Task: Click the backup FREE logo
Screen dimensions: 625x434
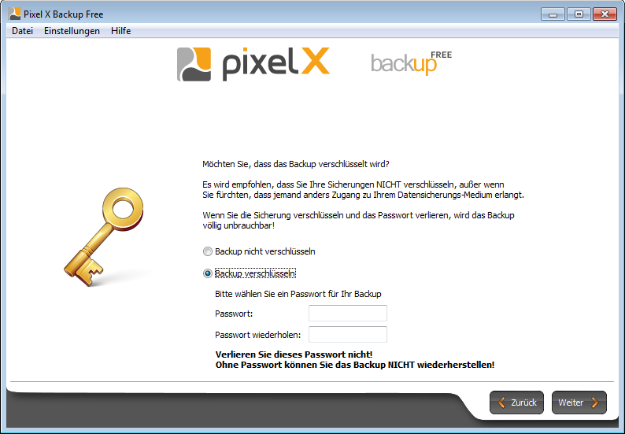Action: tap(411, 63)
